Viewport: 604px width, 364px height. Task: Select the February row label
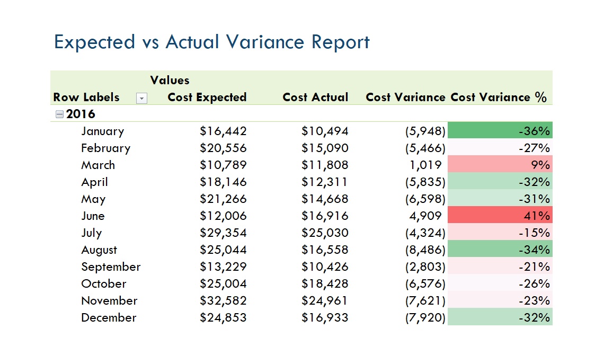pos(105,148)
